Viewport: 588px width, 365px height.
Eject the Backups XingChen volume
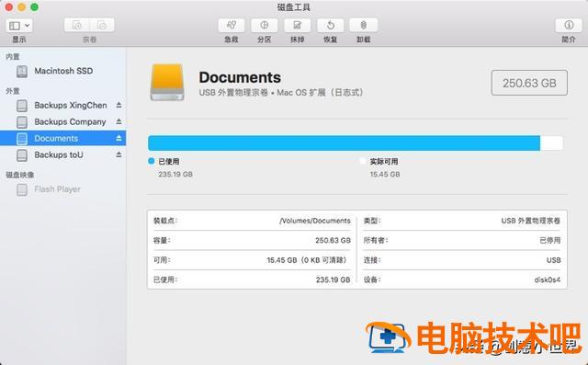coord(119,105)
